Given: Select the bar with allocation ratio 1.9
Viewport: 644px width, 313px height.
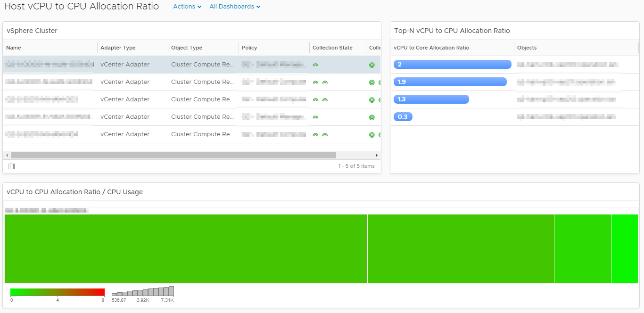Looking at the screenshot, I should point(450,82).
